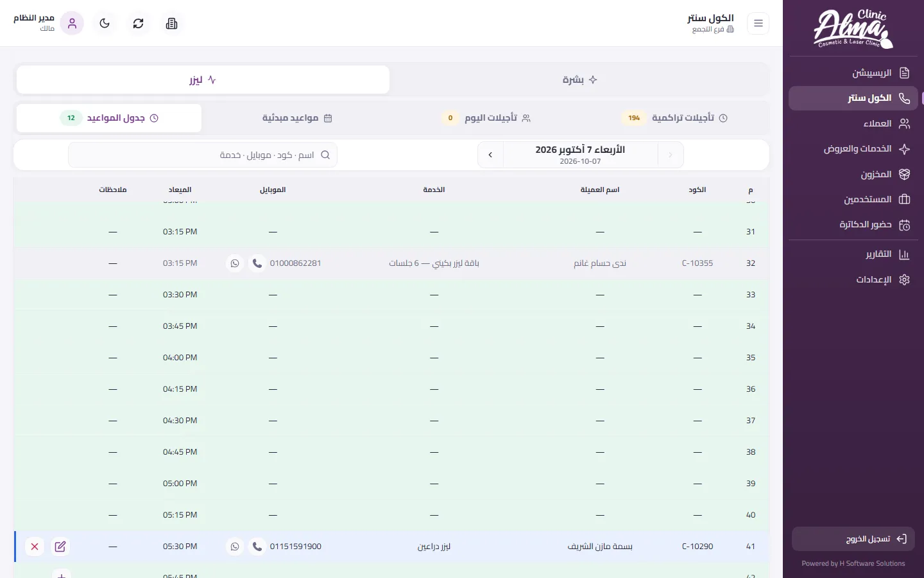Open the branch building icon in header
924x578 pixels.
[x=171, y=24]
